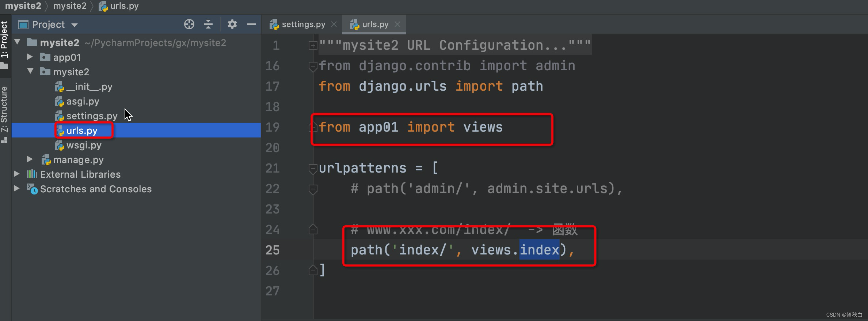Close the urls.py tab
This screenshot has height=321, width=868.
tap(397, 24)
